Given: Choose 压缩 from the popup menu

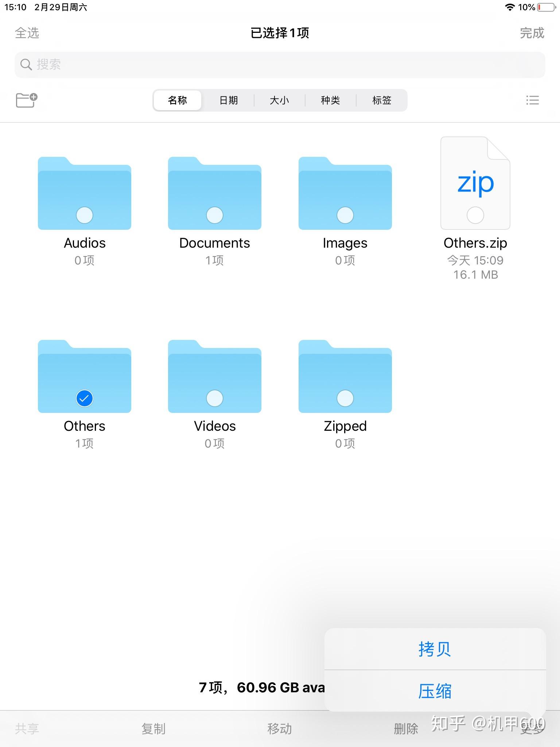Looking at the screenshot, I should (x=435, y=691).
